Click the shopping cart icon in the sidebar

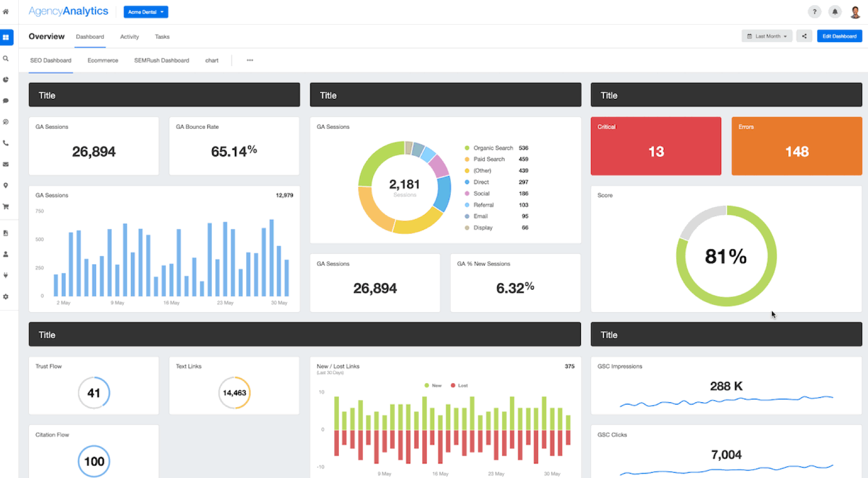click(x=6, y=207)
